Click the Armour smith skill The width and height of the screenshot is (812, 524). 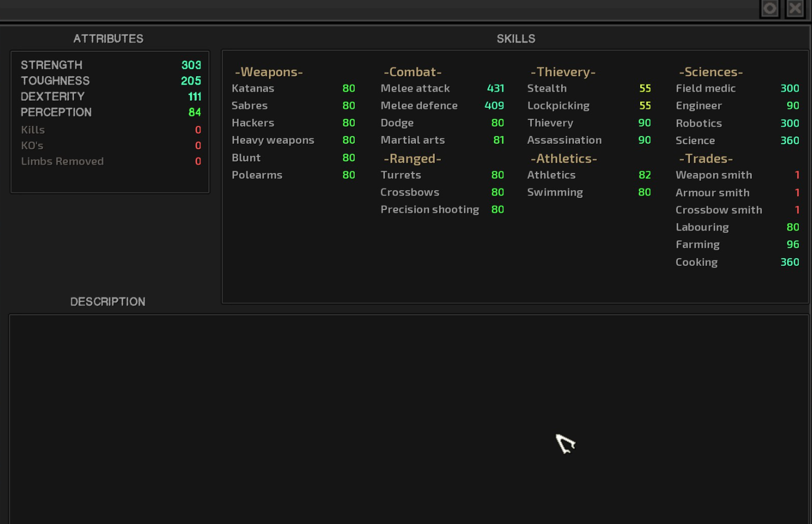[x=737, y=192]
